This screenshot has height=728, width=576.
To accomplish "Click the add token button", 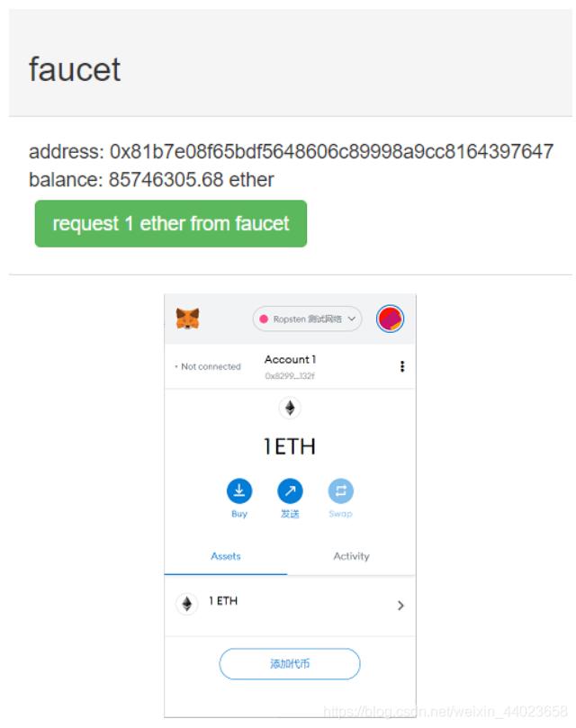I will 290,664.
